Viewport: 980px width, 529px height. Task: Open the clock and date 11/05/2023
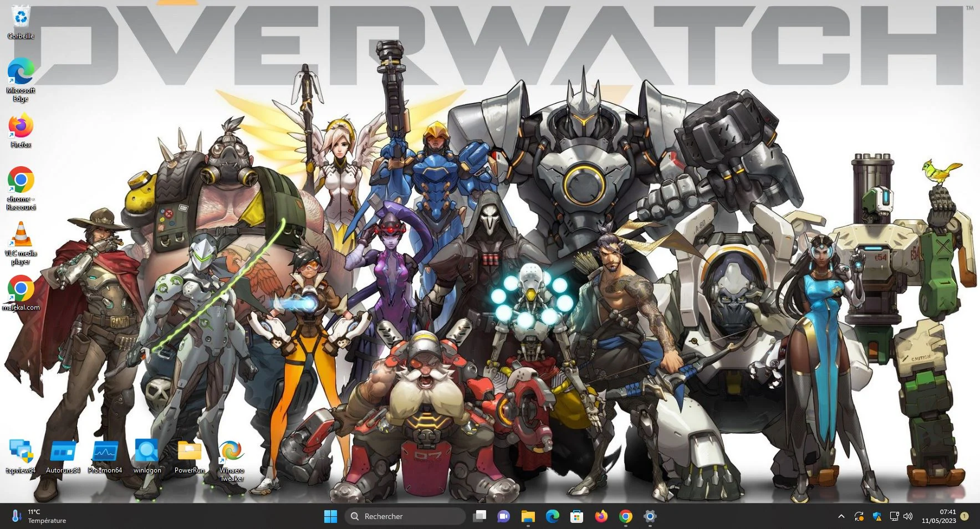click(x=939, y=516)
